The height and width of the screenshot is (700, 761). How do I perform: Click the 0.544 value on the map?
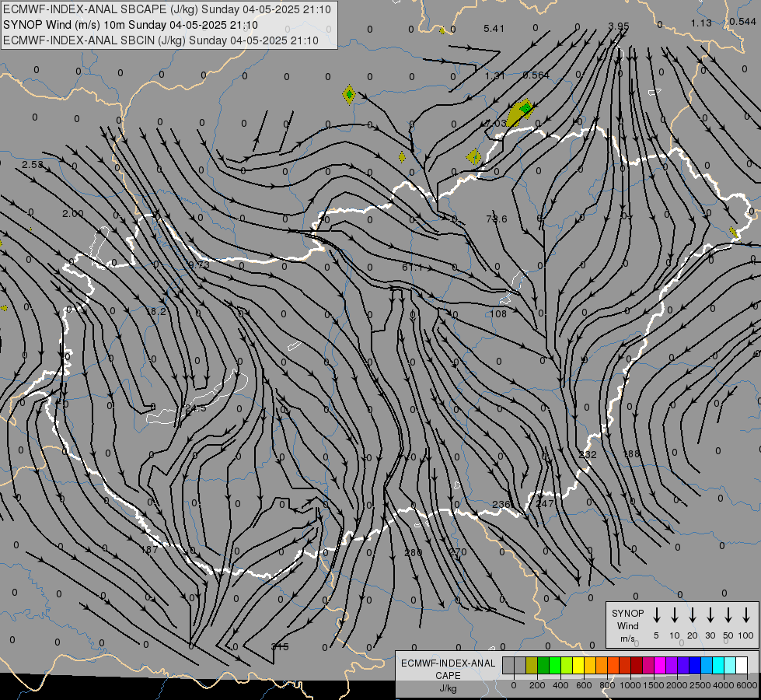point(742,21)
